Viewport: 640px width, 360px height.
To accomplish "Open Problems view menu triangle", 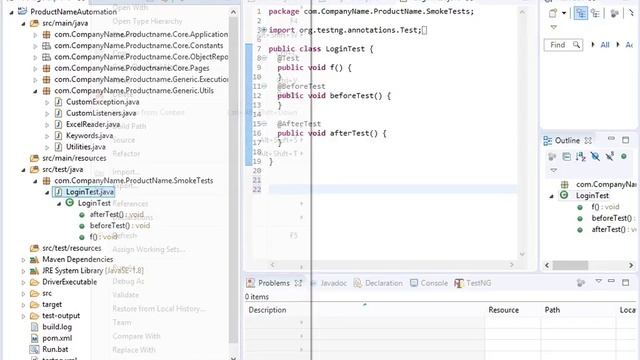I will [598, 281].
